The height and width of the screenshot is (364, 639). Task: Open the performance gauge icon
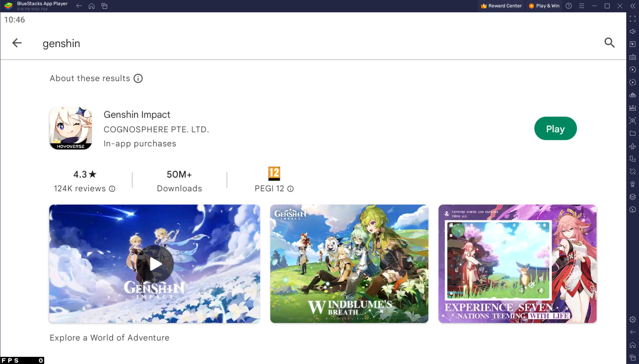point(633,210)
